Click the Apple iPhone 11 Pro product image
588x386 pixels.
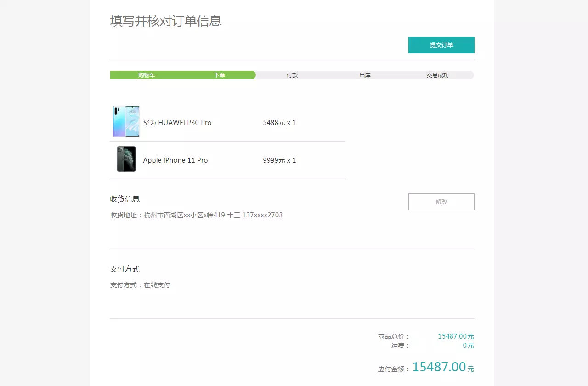(126, 159)
